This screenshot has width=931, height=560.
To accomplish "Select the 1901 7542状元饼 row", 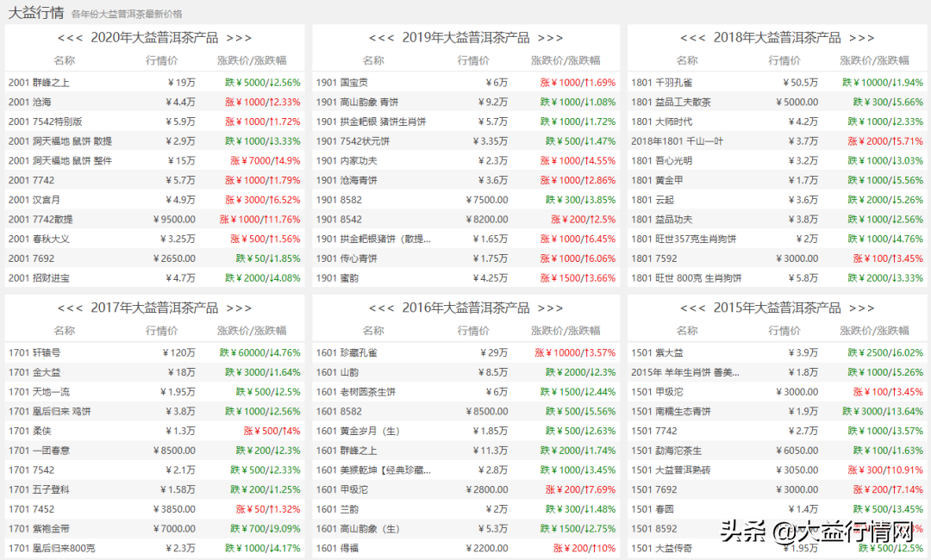I will tap(465, 141).
